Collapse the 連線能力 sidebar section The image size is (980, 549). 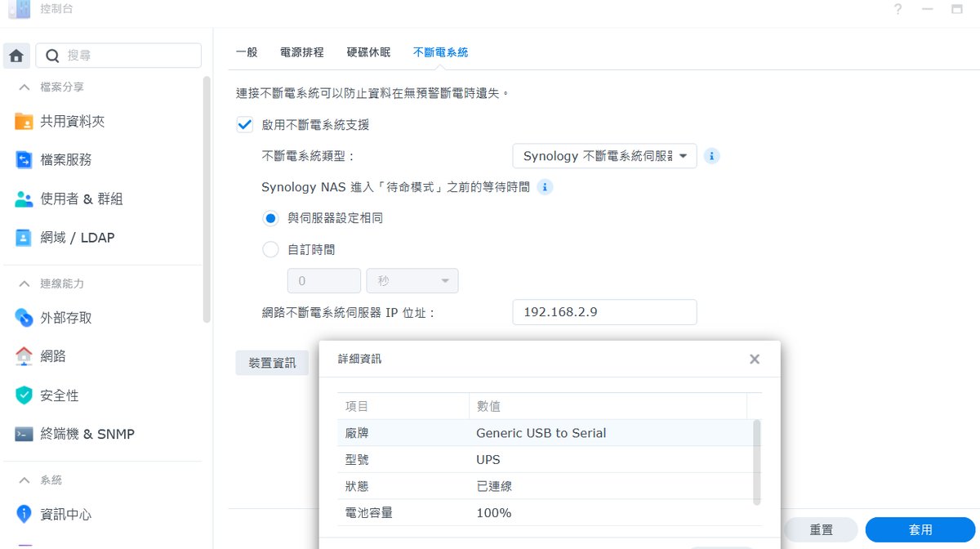pyautogui.click(x=24, y=283)
